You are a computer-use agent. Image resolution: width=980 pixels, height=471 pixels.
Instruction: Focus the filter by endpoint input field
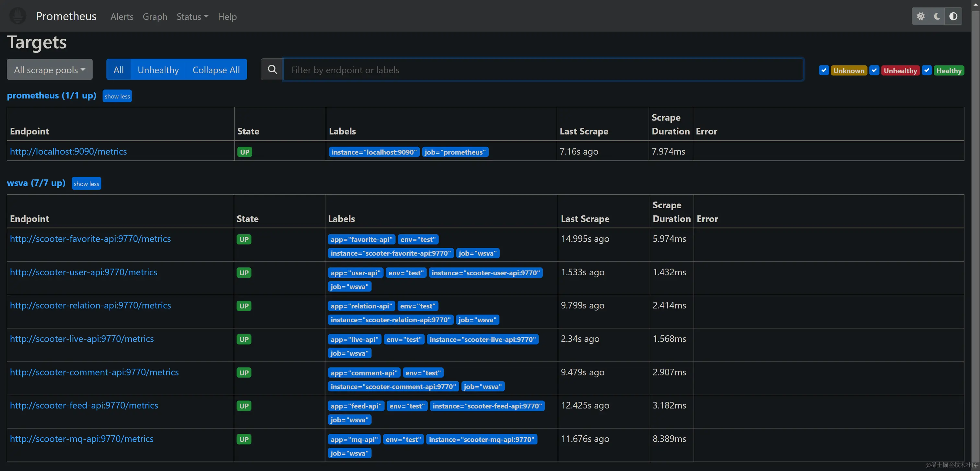[543, 70]
